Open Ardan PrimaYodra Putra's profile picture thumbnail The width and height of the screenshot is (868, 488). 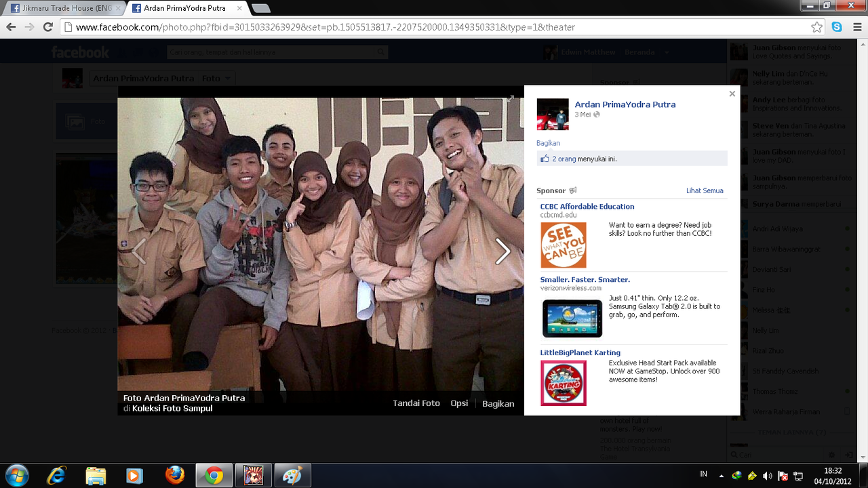click(553, 114)
